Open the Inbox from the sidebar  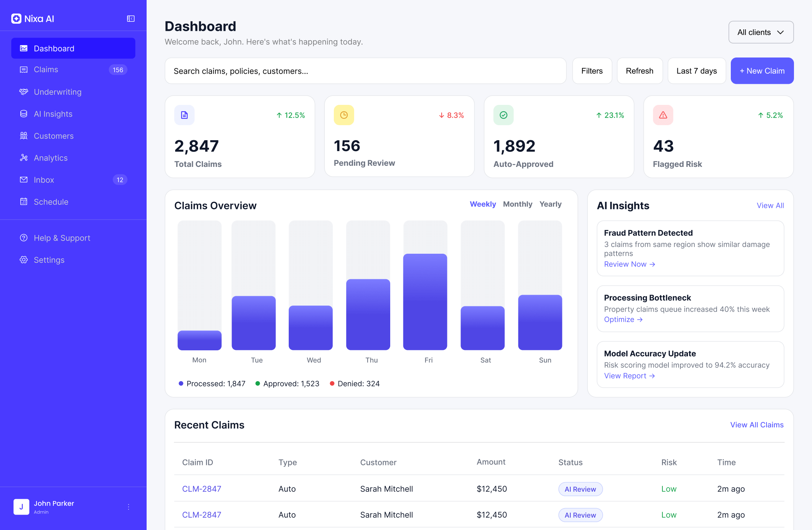(44, 180)
